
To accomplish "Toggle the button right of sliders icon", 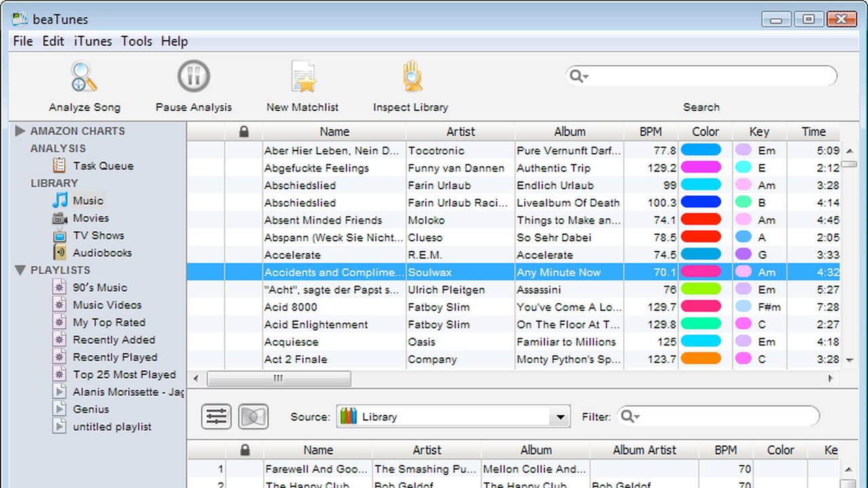I will click(253, 417).
